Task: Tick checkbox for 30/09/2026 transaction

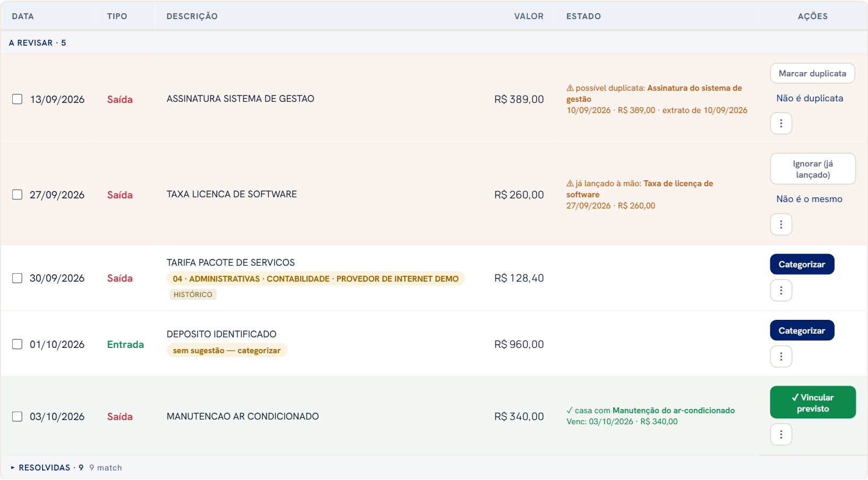Action: 18,278
